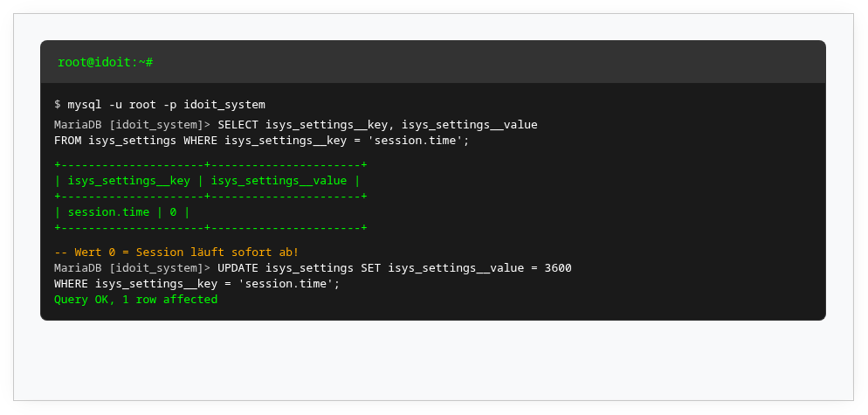Click the bottom border of the result table
The width and height of the screenshot is (868, 415).
pyautogui.click(x=210, y=228)
